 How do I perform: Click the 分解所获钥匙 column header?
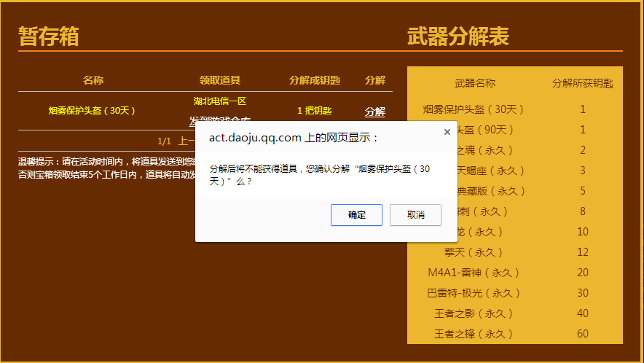point(582,83)
